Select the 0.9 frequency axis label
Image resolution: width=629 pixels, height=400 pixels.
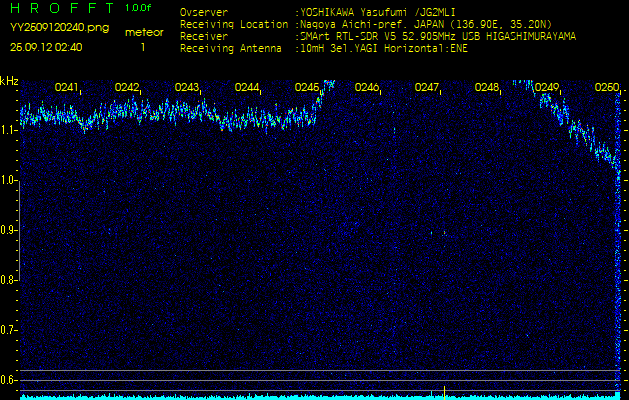click(9, 230)
